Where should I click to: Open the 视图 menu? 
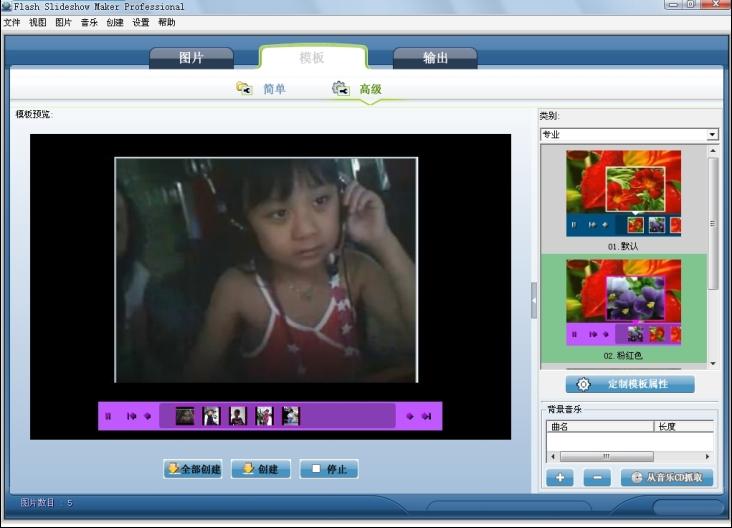[x=37, y=22]
